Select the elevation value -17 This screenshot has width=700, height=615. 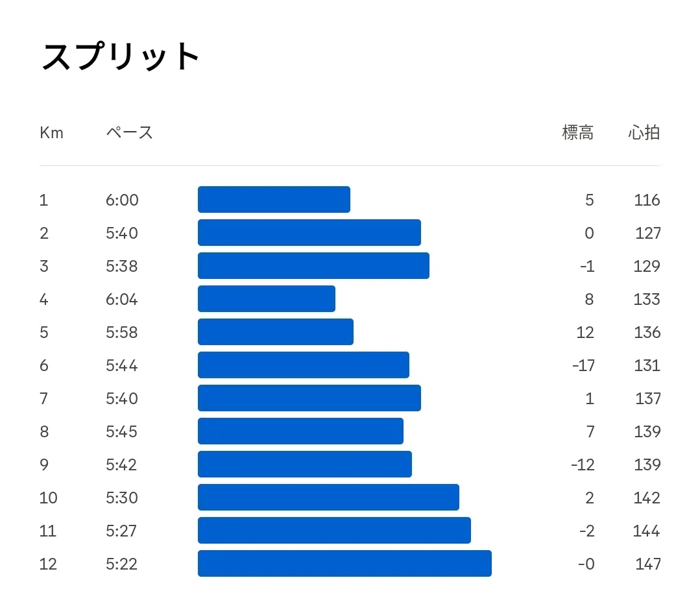click(583, 365)
